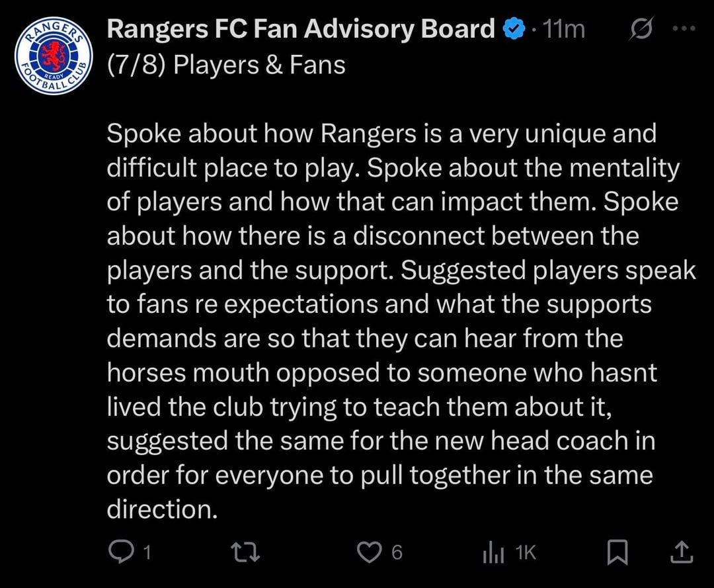Screen dimensions: 714x588
Task: Click the slashed-circle Grok icon
Action: 640,30
